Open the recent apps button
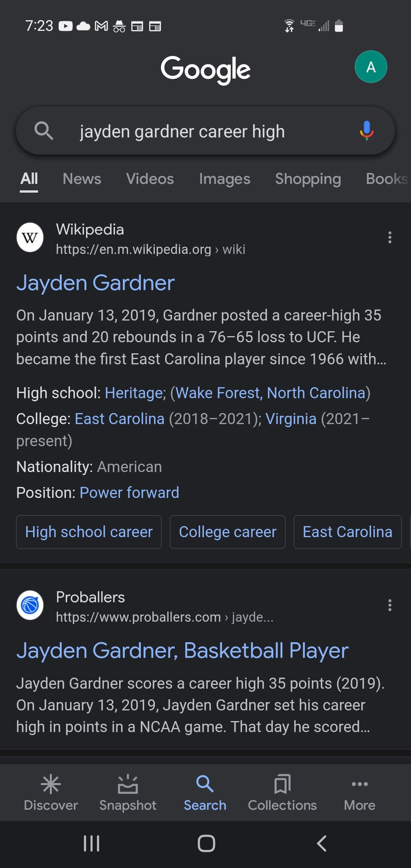The height and width of the screenshot is (868, 411). point(91,843)
